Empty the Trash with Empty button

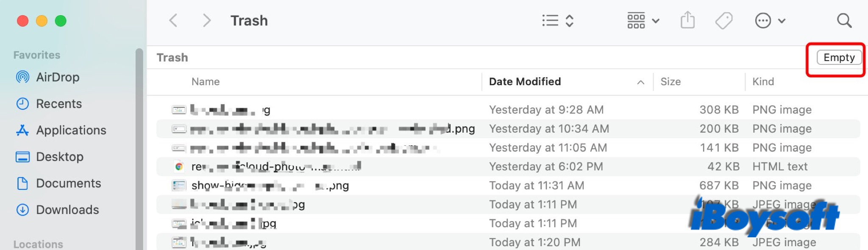click(839, 58)
